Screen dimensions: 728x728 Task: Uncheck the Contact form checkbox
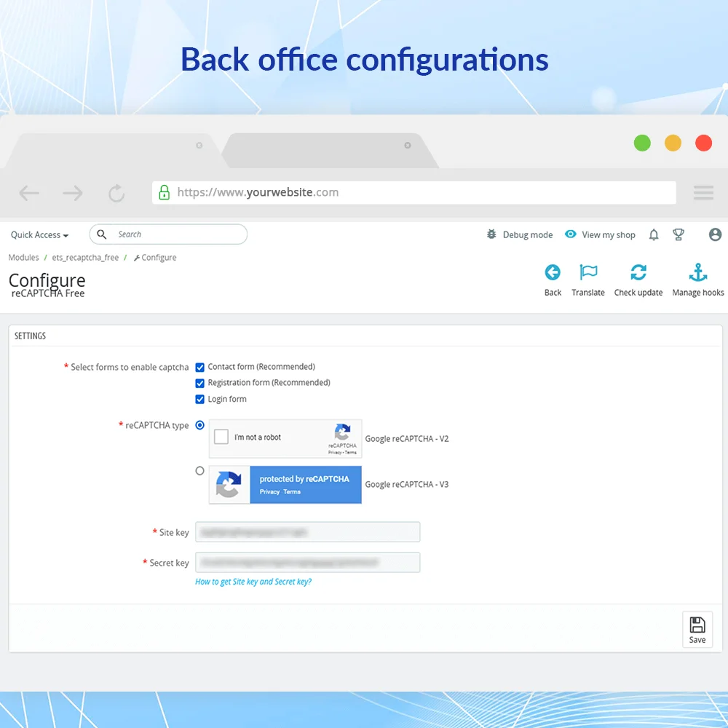[200, 368]
